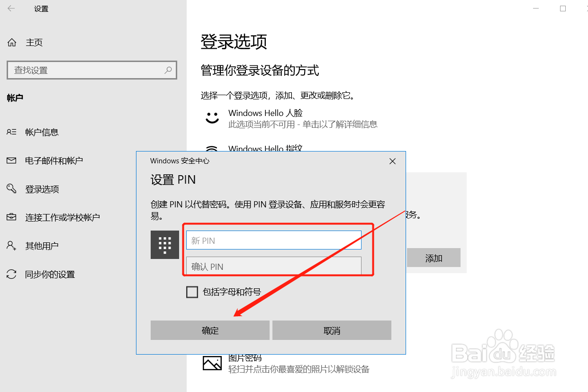Screen dimensions: 588x392
Task: Open the 主页 home icon
Action: (12, 43)
